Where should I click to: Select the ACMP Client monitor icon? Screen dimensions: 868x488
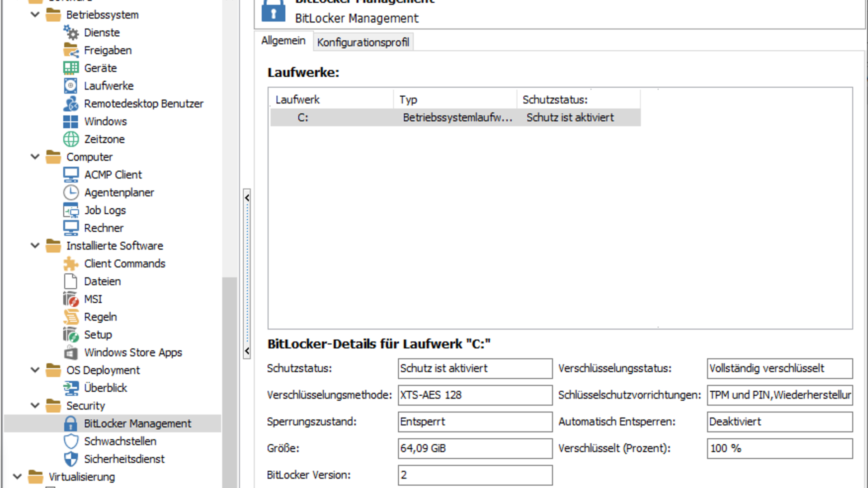point(71,174)
